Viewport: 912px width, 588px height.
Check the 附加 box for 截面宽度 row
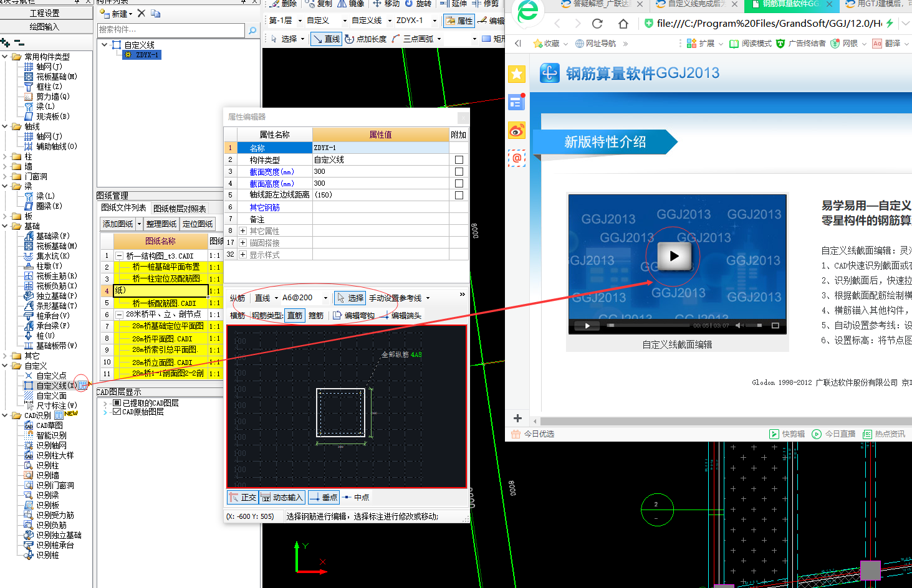pos(459,171)
